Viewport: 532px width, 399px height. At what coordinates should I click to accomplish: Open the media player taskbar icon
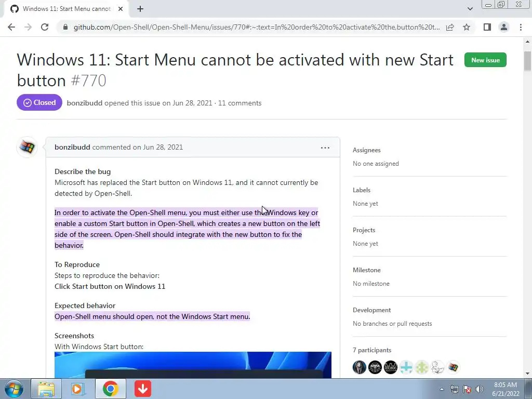[x=78, y=389]
